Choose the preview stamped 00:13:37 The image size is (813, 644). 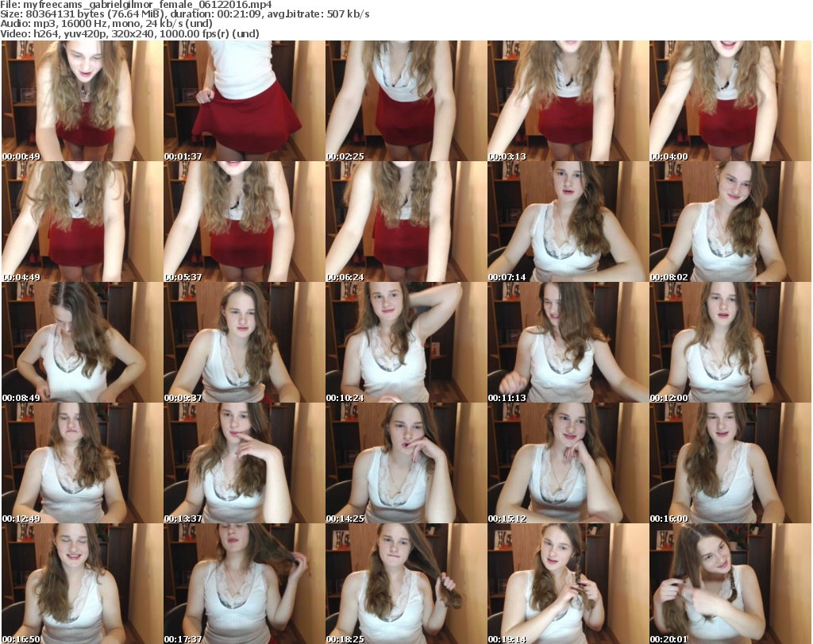[x=245, y=463]
